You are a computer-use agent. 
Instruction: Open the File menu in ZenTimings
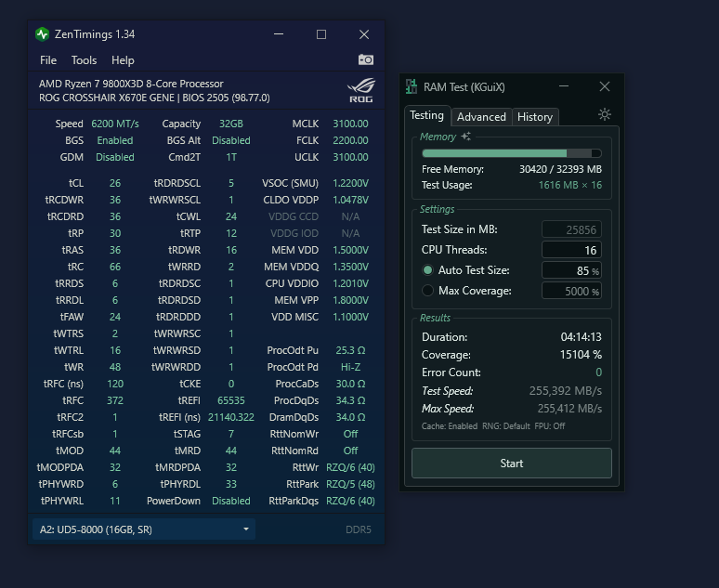(48, 60)
